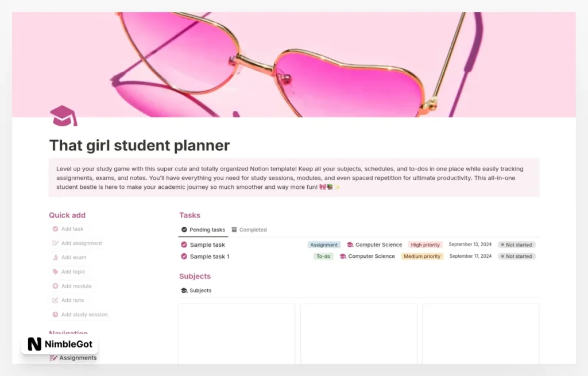This screenshot has height=376, width=588.
Task: Click the Assignments icon under Navigation
Action: (x=55, y=358)
